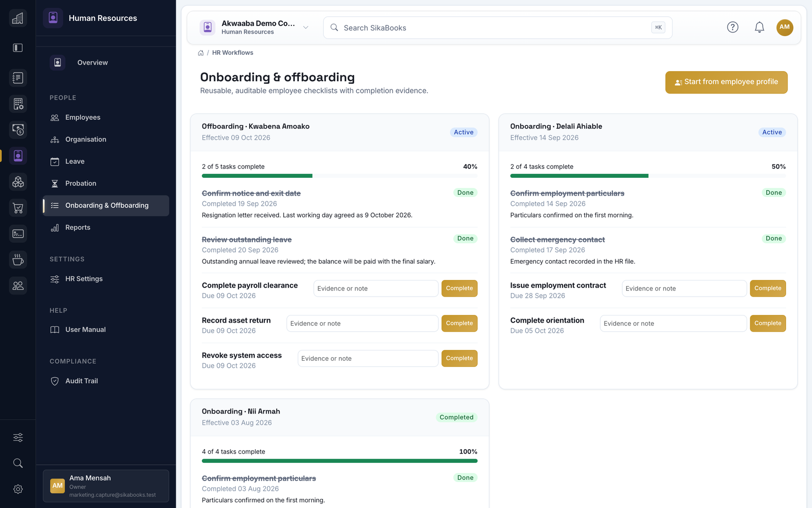
Task: Open the Audit Trail
Action: [x=106, y=381]
